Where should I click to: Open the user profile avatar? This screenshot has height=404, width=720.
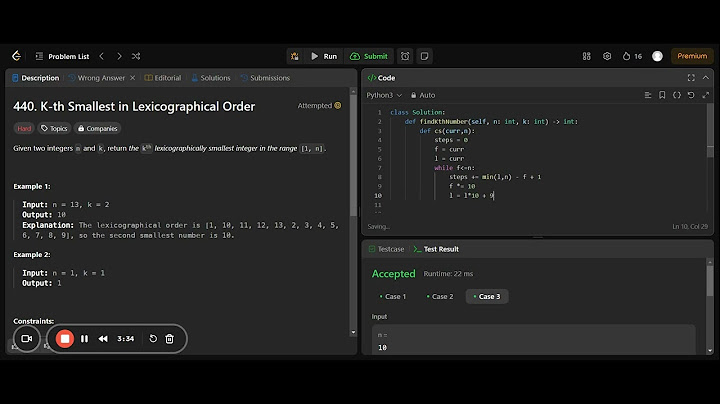(657, 56)
